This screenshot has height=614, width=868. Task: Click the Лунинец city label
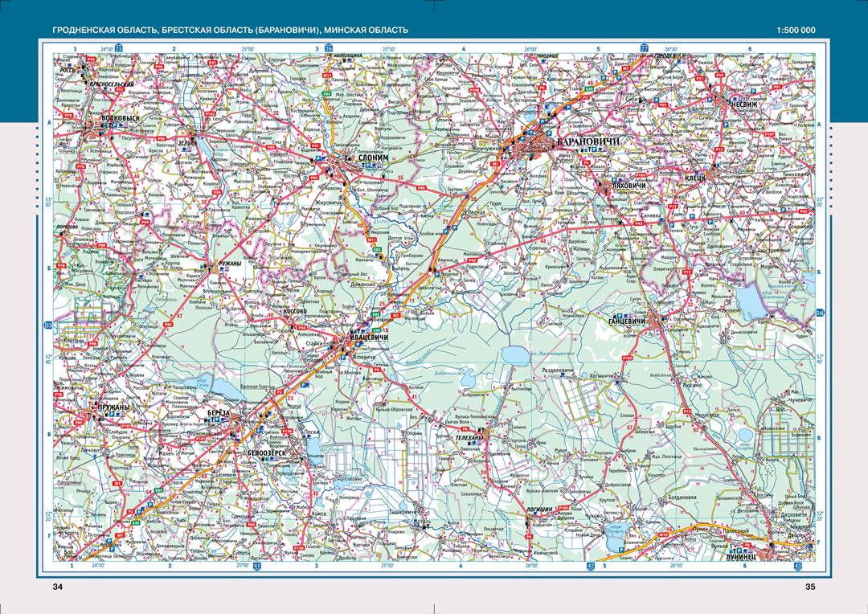[741, 557]
